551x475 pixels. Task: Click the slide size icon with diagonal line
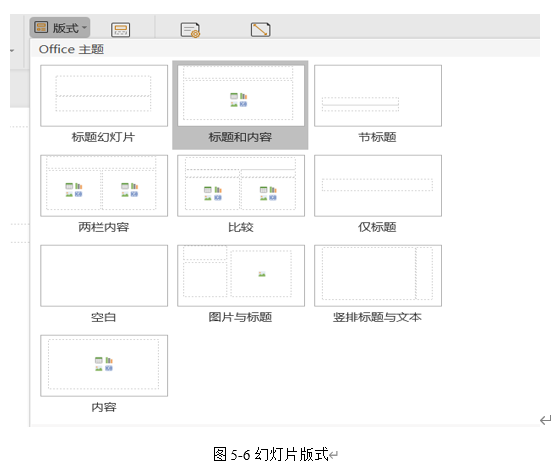(260, 30)
